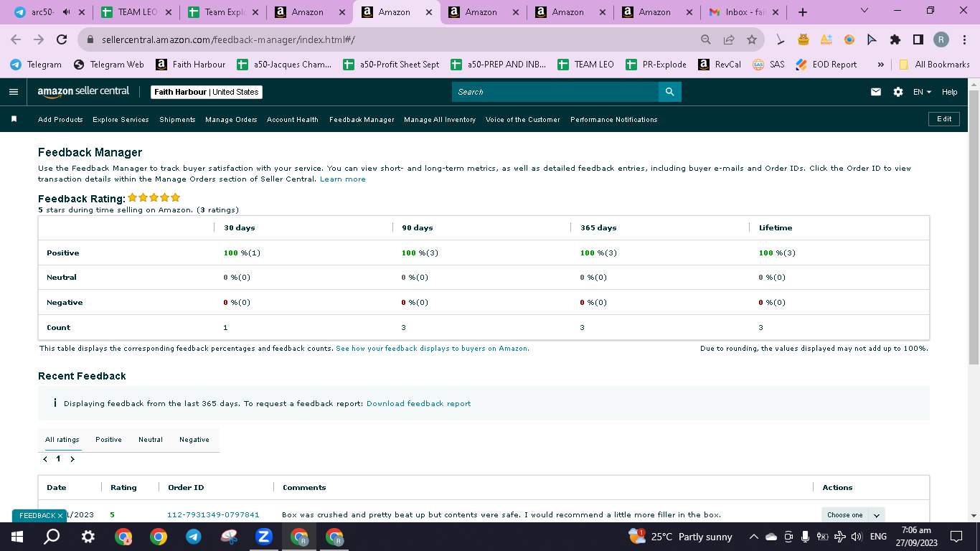Open the Seller Central hamburger menu
Screen dimensions: 980x551
(13, 92)
